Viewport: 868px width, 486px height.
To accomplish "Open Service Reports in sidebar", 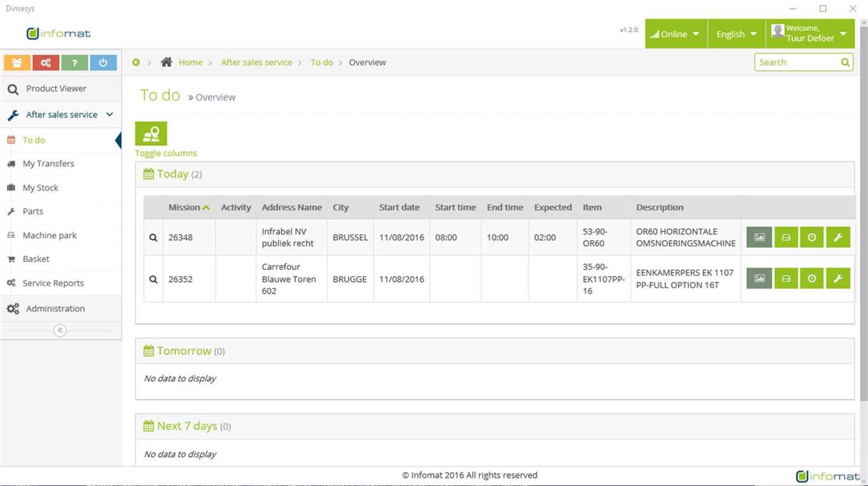I will click(x=60, y=283).
